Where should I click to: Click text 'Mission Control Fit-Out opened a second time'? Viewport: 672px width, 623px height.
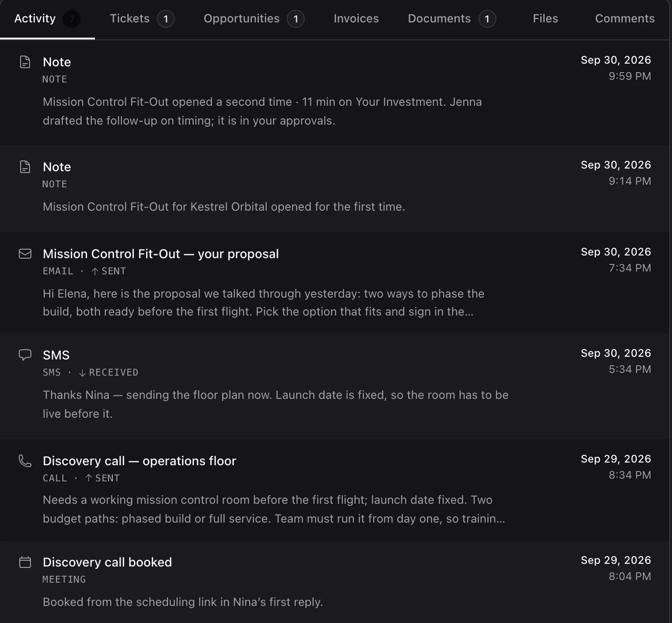pyautogui.click(x=168, y=102)
